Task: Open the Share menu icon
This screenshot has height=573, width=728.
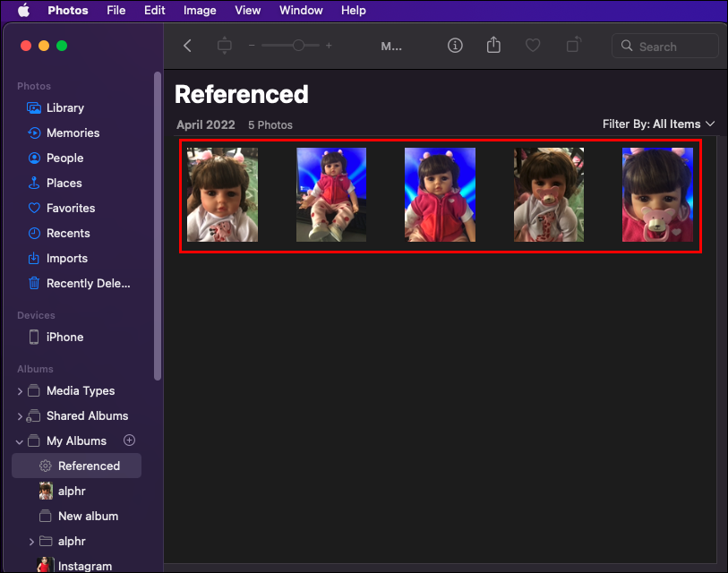Action: coord(493,45)
